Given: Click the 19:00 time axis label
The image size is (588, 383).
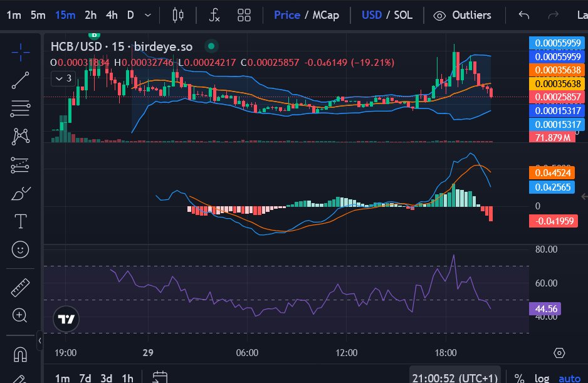Looking at the screenshot, I should pyautogui.click(x=66, y=353).
